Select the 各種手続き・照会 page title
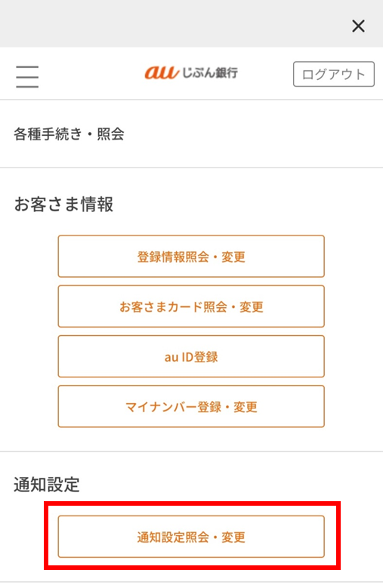 [69, 134]
